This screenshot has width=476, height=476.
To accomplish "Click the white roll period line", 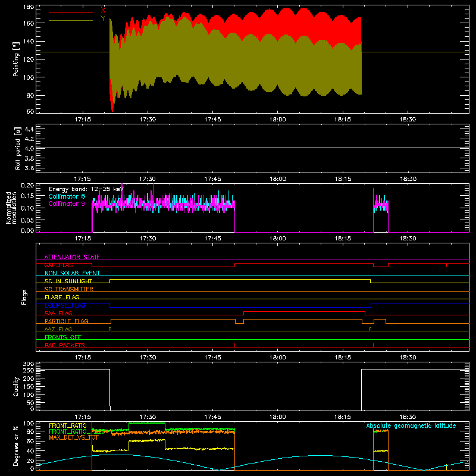I will point(252,148).
